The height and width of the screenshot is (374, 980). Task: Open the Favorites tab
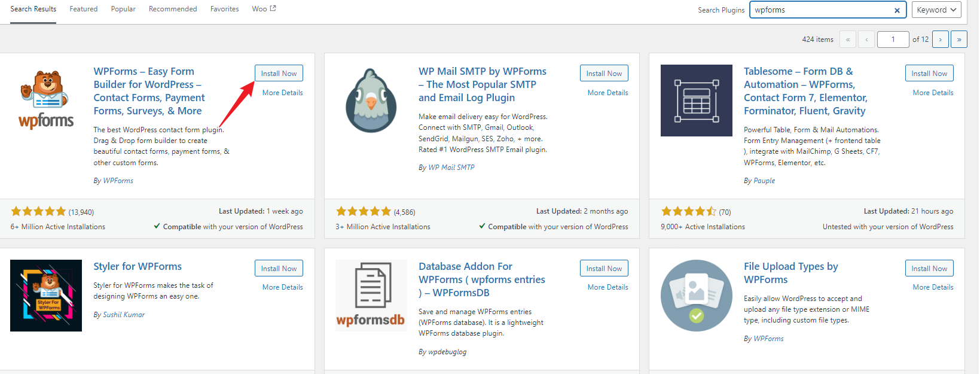[x=224, y=9]
